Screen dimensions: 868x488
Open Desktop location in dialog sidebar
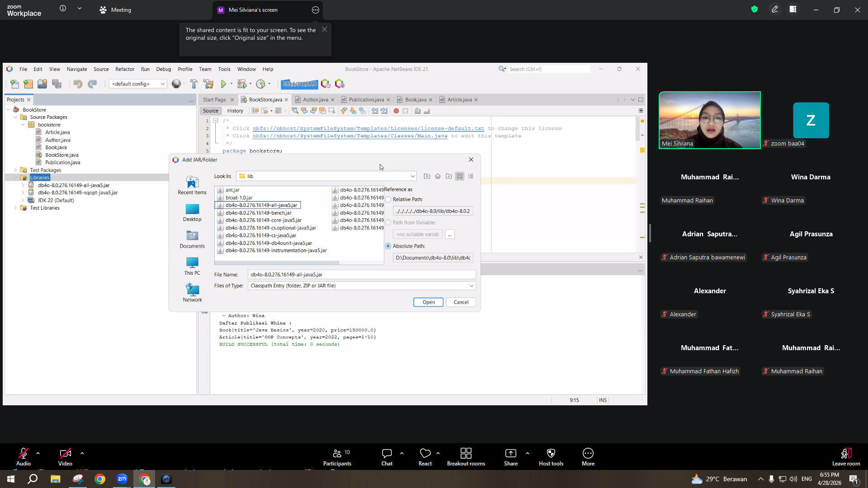tap(192, 212)
